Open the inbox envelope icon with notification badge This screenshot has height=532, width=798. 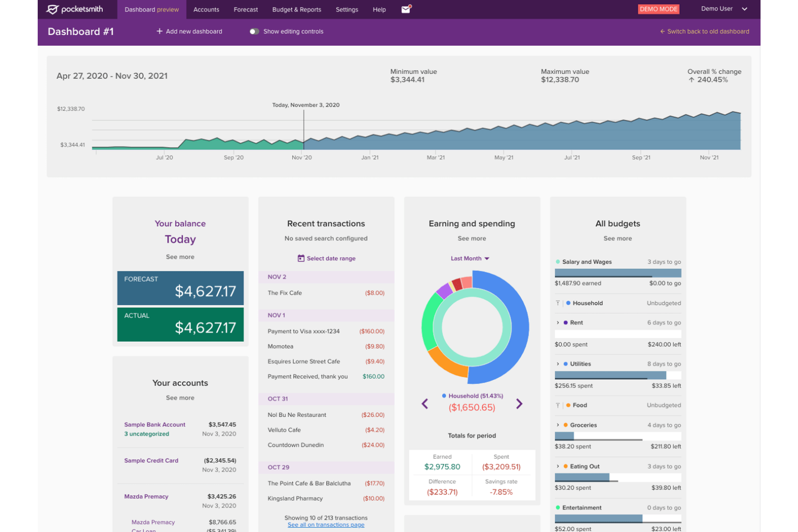click(405, 9)
